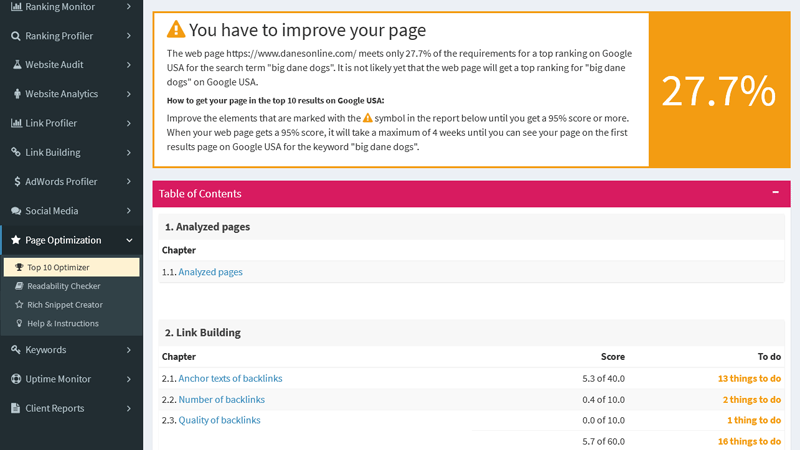This screenshot has height=450, width=800.
Task: Click the Ranking Profiler magnifier icon
Action: (16, 36)
